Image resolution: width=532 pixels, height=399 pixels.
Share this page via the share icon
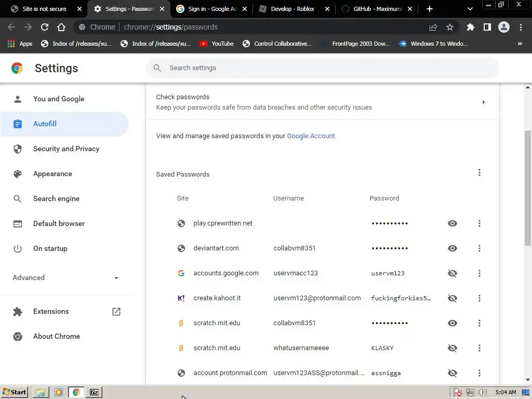click(433, 27)
